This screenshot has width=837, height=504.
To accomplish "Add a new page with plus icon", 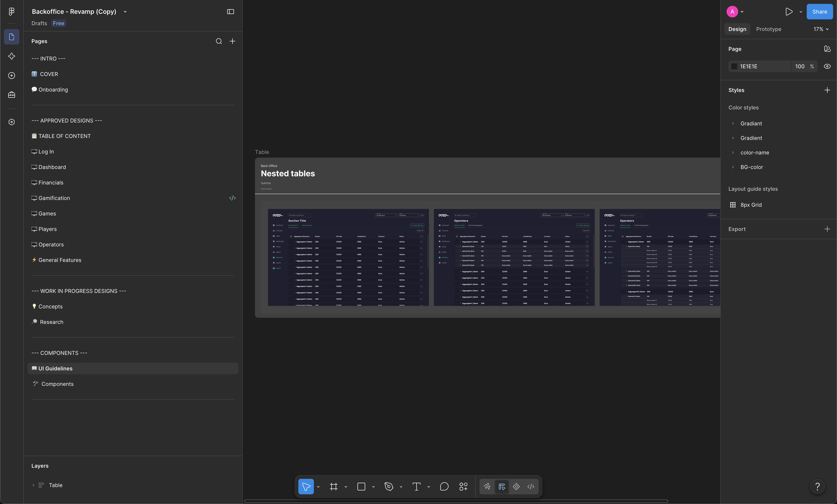I will tap(232, 41).
